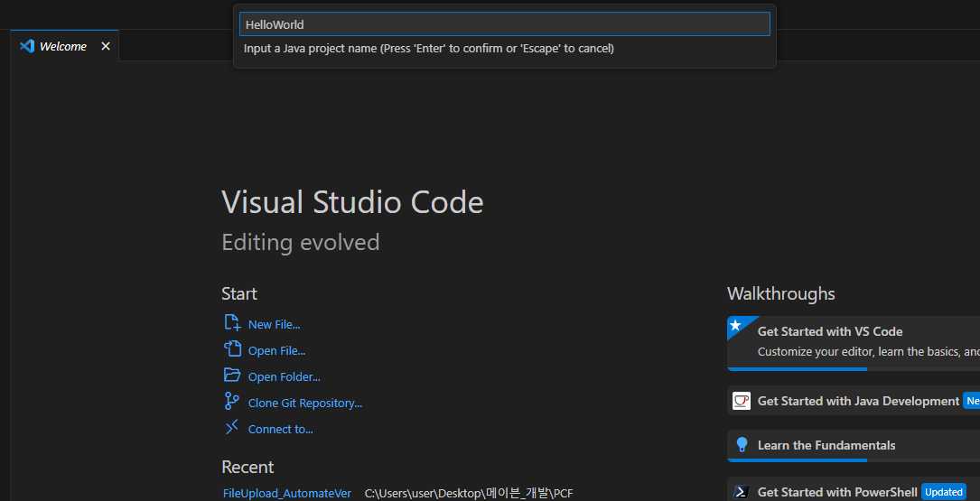
Task: Choose the Open Folder... link
Action: click(x=284, y=376)
